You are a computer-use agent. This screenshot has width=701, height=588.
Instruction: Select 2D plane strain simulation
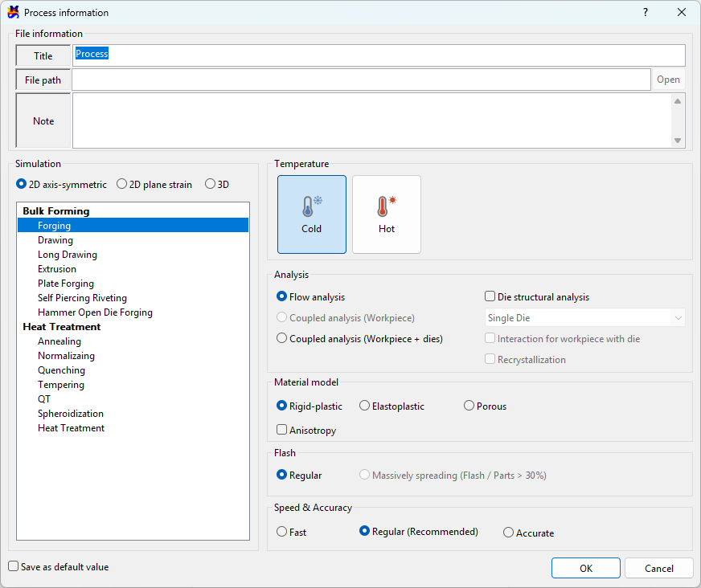click(x=154, y=184)
